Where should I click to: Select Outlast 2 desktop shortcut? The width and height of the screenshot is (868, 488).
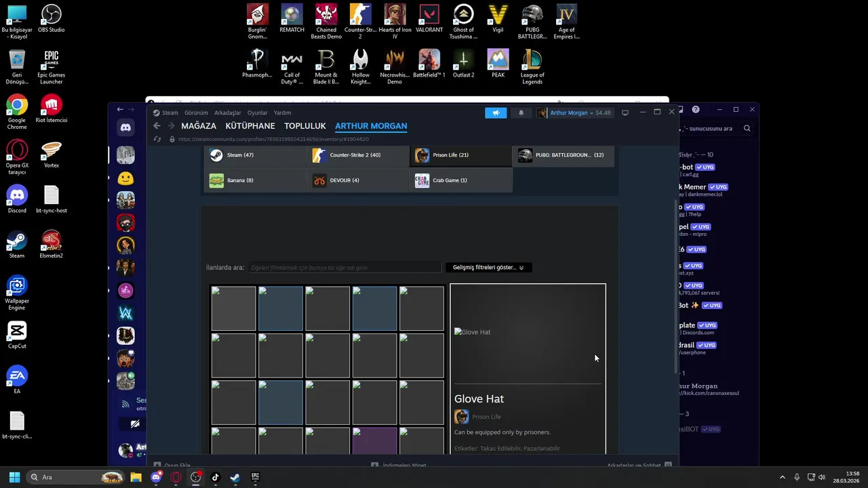point(463,64)
